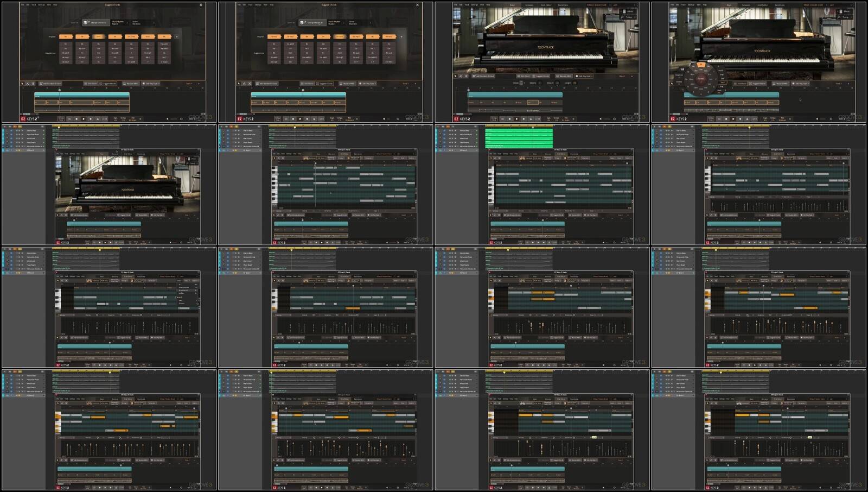The image size is (868, 492).
Task: Open Genre dropdown in seven-chord Suggest Chords frame
Action: 143,22
